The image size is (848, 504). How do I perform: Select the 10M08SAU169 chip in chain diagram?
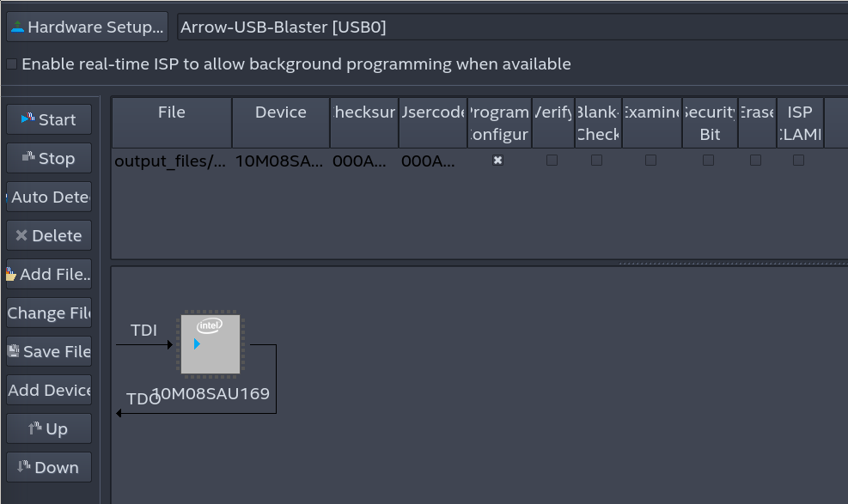[210, 344]
